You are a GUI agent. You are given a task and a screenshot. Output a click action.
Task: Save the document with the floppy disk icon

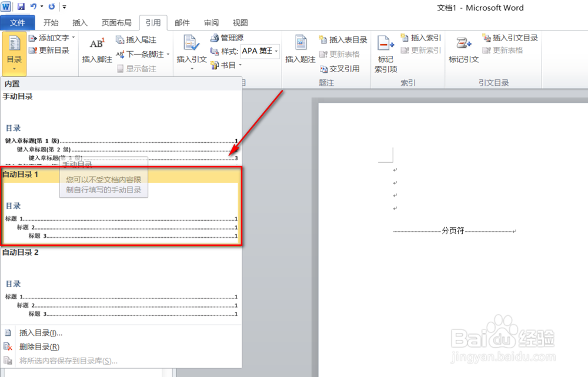point(21,6)
